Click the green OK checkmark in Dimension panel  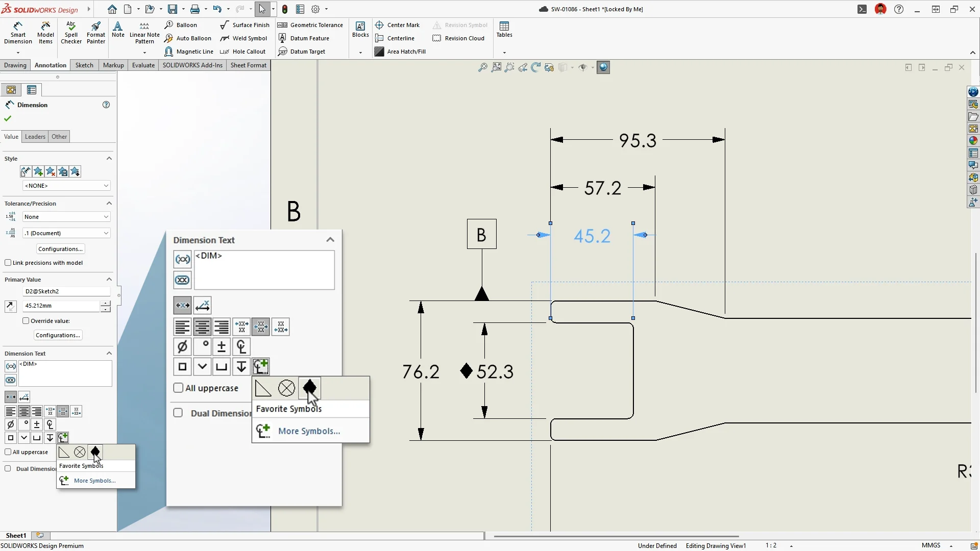[8, 118]
